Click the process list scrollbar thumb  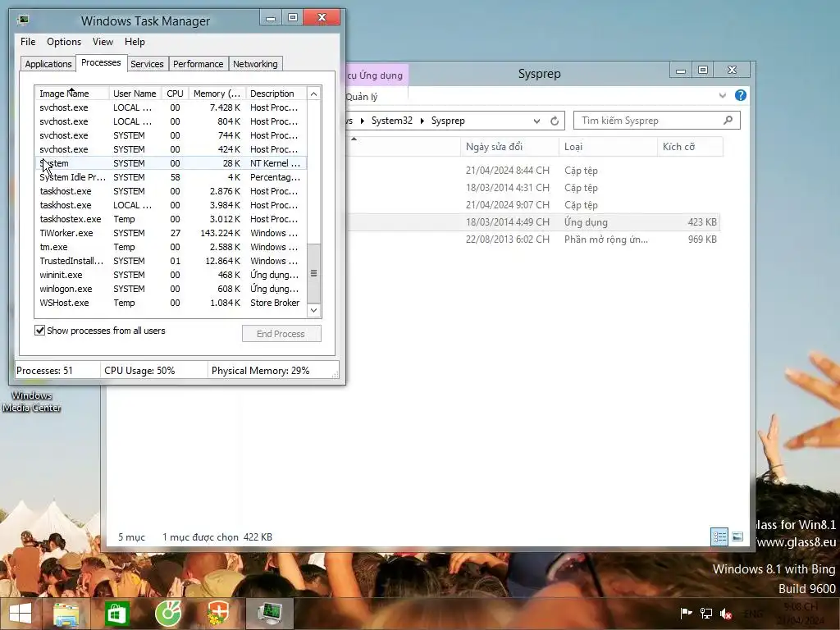(x=314, y=273)
